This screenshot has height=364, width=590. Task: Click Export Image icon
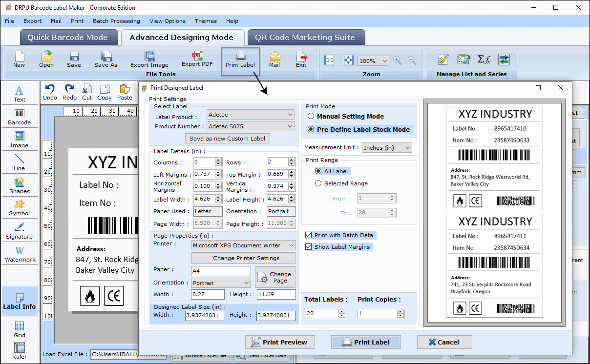coord(149,60)
